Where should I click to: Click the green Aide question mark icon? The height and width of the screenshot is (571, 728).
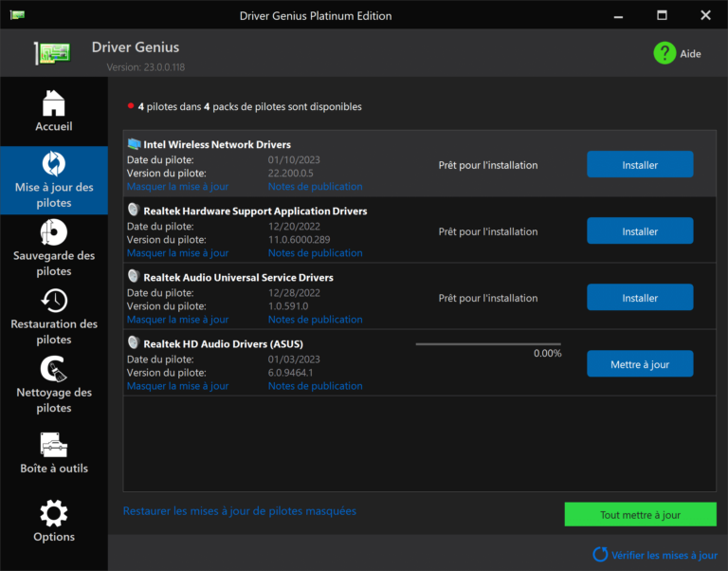coord(664,53)
